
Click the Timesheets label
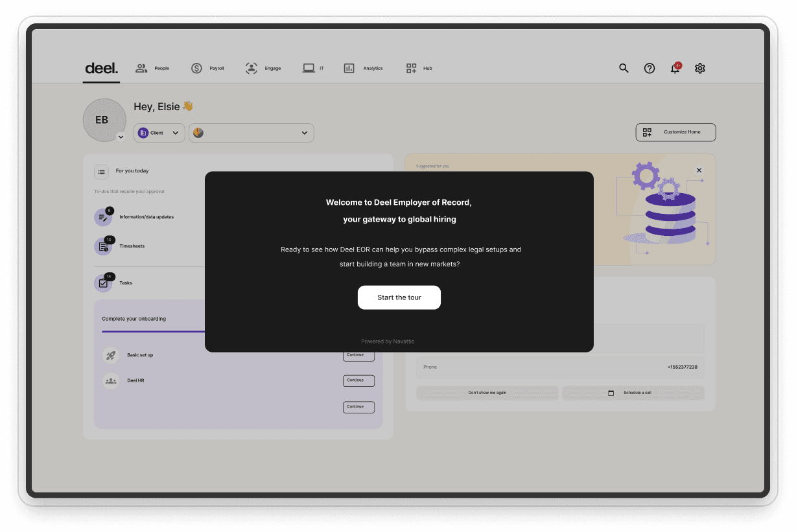pyautogui.click(x=132, y=246)
